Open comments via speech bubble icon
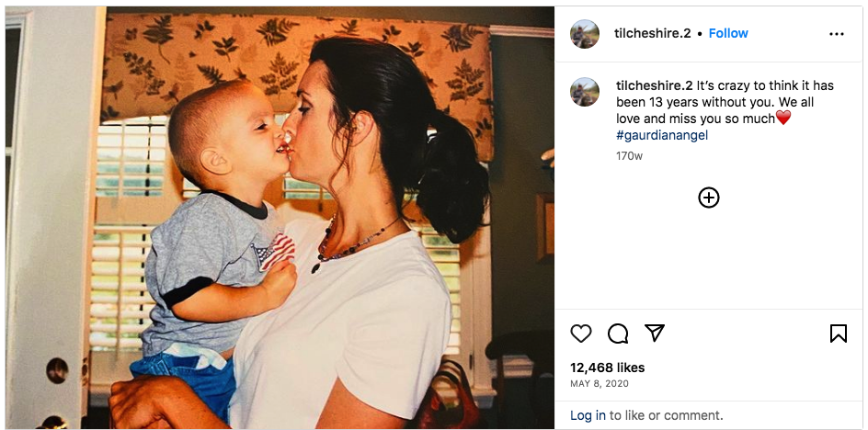 (618, 334)
